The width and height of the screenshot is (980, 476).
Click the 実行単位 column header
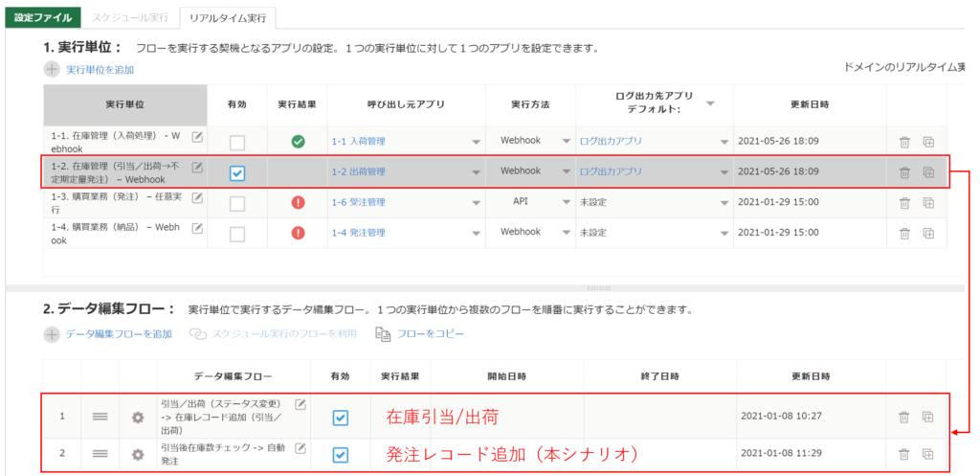pyautogui.click(x=125, y=105)
